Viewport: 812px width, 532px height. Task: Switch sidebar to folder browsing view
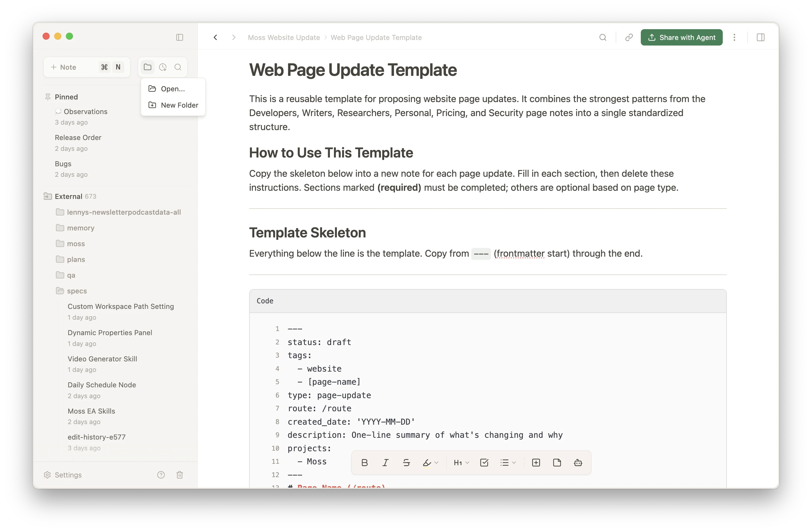[147, 67]
